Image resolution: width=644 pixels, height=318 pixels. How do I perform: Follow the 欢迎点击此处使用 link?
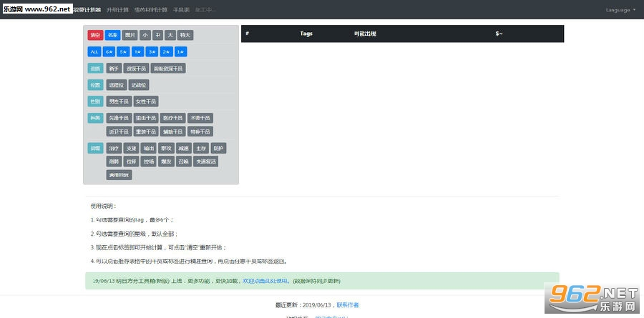[266, 281]
